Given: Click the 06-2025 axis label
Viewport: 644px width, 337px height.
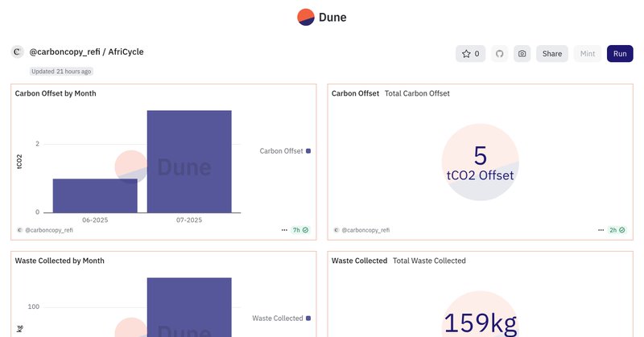Looking at the screenshot, I should click(x=95, y=220).
